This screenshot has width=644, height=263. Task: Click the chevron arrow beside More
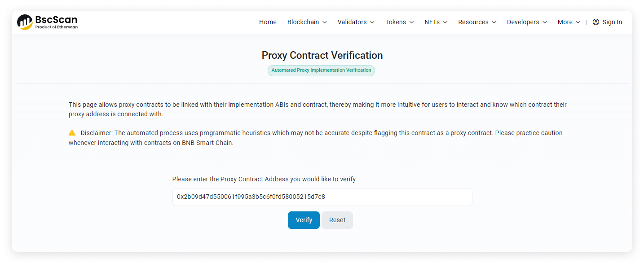578,22
